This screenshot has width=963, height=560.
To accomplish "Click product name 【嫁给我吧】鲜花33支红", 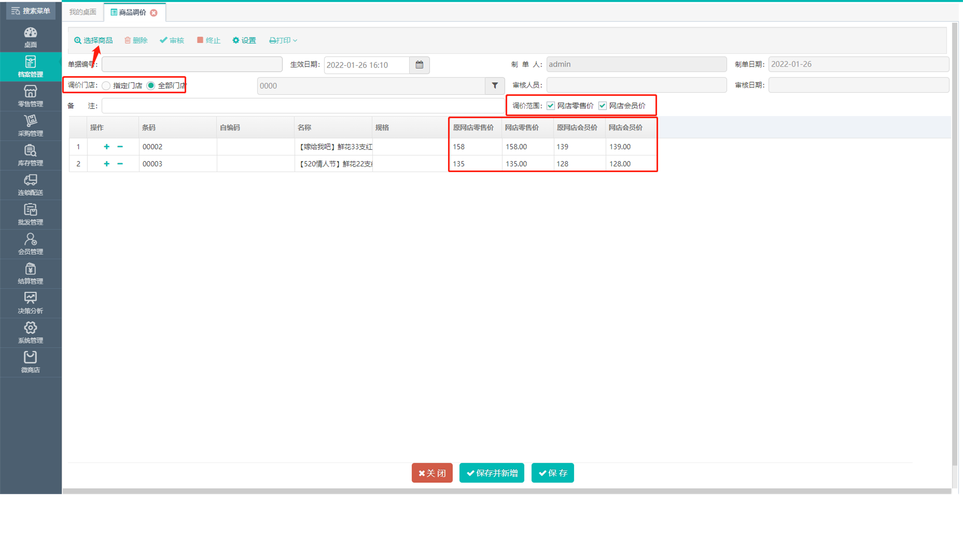I will pos(333,147).
